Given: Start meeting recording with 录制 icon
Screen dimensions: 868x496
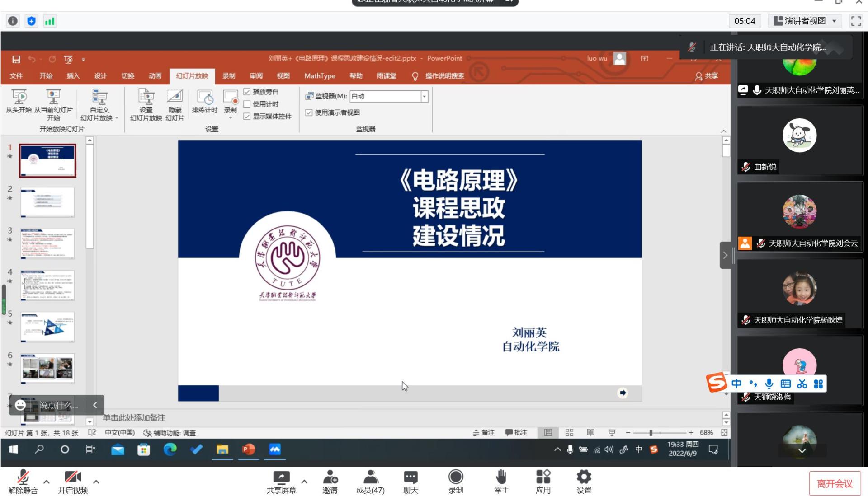Looking at the screenshot, I should (455, 477).
